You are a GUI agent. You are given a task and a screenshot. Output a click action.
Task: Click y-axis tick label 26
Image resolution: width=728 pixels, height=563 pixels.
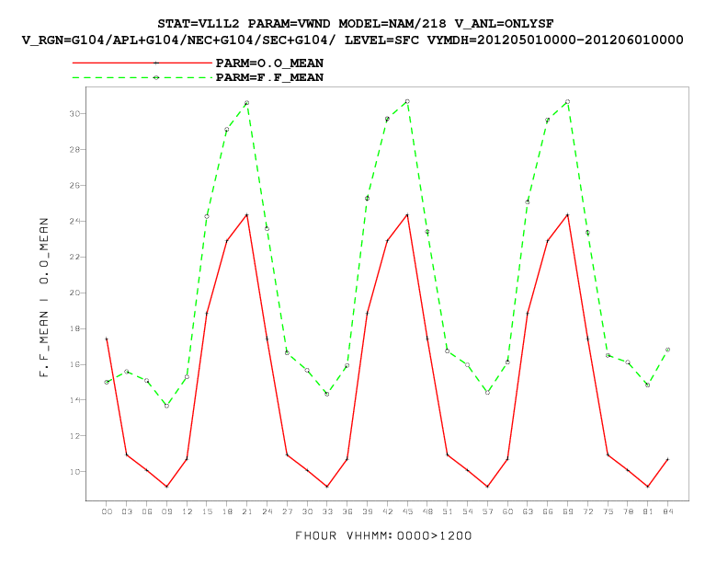click(x=74, y=185)
